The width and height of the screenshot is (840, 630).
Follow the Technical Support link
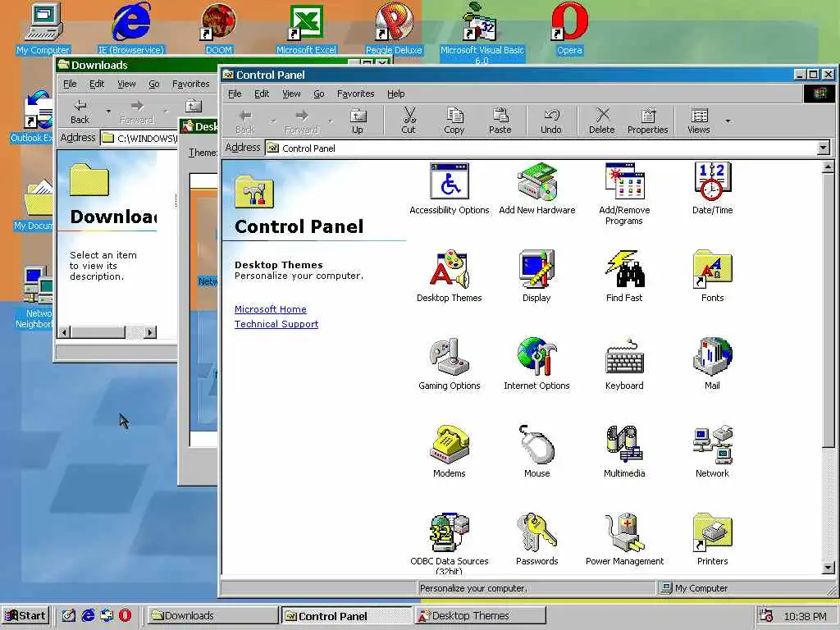[x=276, y=324]
